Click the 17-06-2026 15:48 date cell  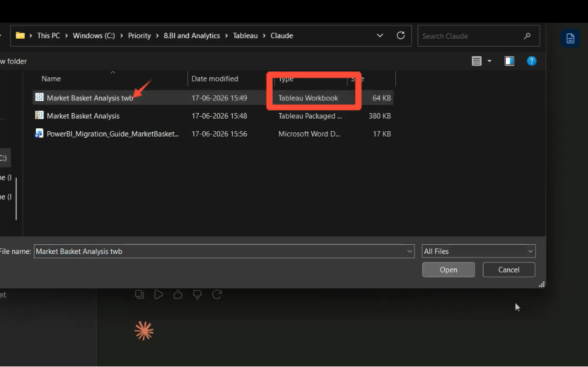coord(219,116)
